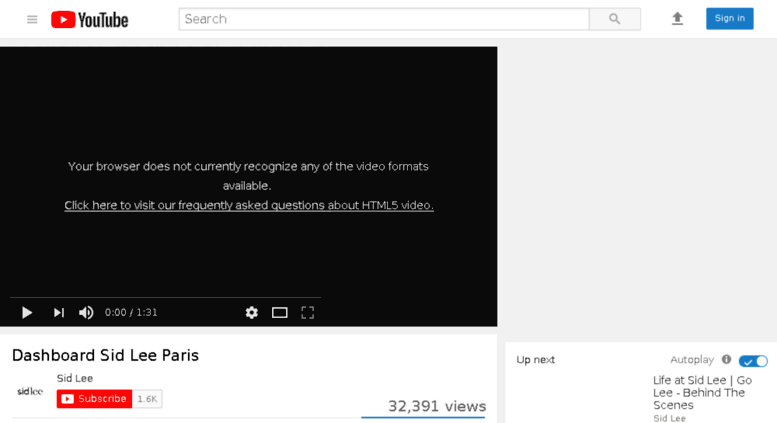The image size is (777, 423).
Task: Click the magnifier search button
Action: pyautogui.click(x=614, y=19)
